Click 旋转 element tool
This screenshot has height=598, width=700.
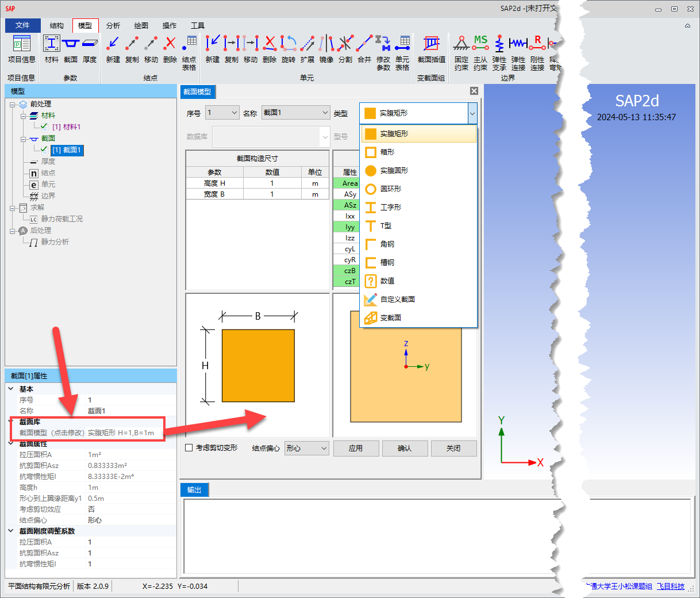pyautogui.click(x=289, y=49)
